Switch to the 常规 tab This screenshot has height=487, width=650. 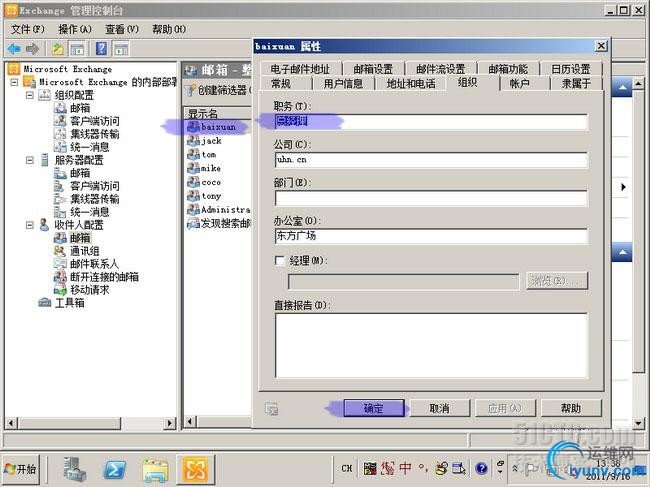pos(281,83)
